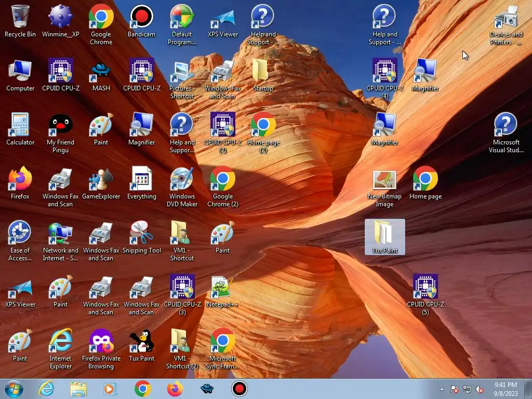Select the Bandicam desktop shortcut

tap(141, 21)
